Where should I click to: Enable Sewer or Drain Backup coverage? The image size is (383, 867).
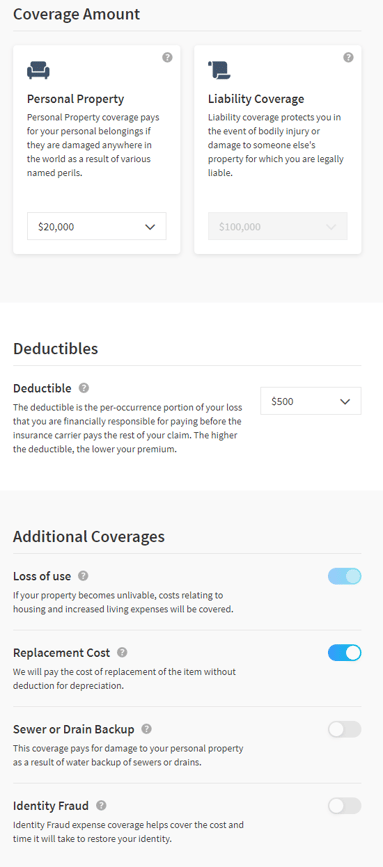click(x=345, y=729)
